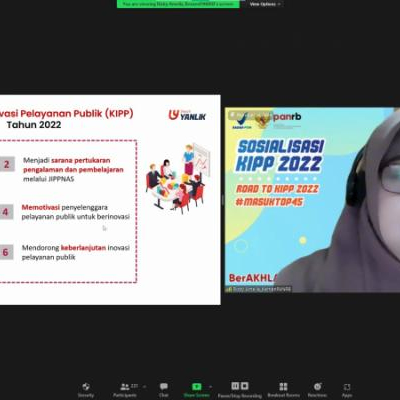The height and width of the screenshot is (400, 400).
Task: Open the Breakout Rooms grid icon
Action: pyautogui.click(x=283, y=386)
